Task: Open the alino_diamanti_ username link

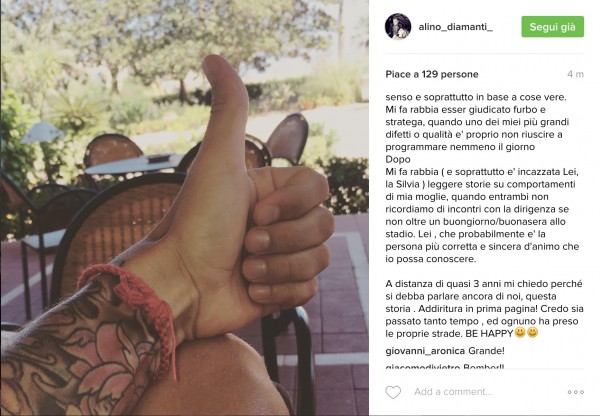Action: [x=456, y=27]
